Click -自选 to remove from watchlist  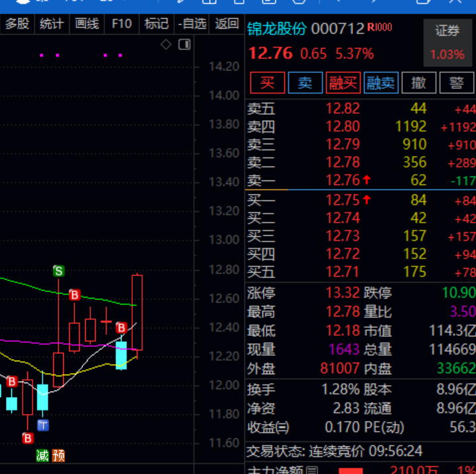192,24
